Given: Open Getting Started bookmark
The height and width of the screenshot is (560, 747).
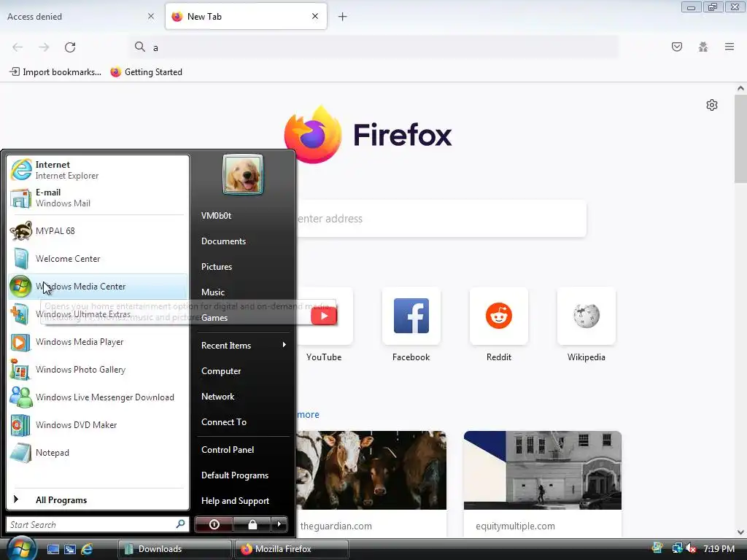Looking at the screenshot, I should point(146,72).
